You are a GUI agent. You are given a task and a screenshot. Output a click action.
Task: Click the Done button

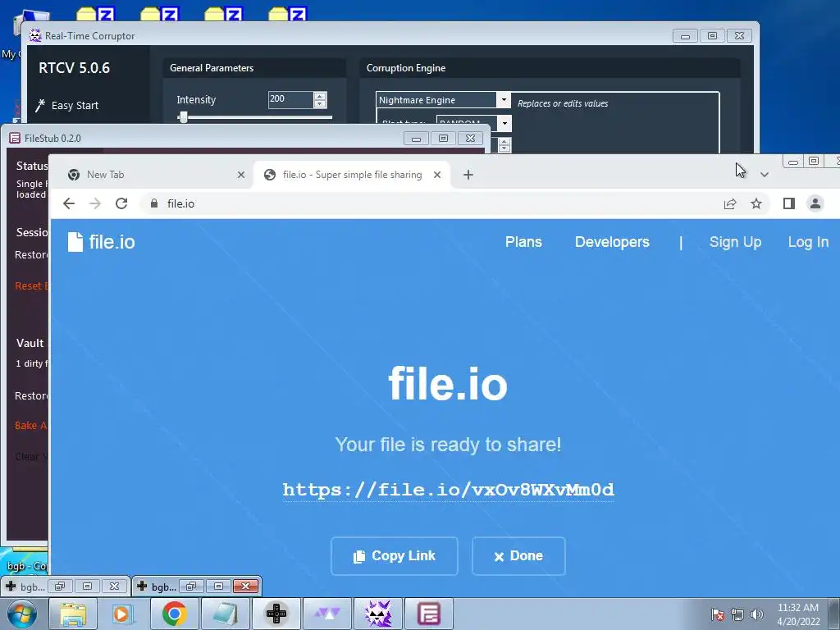coord(518,556)
